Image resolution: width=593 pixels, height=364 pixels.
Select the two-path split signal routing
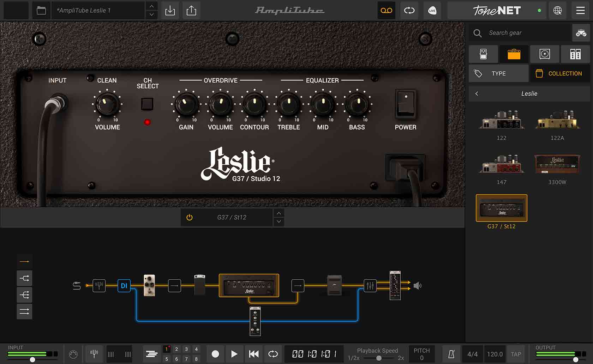point(24,278)
